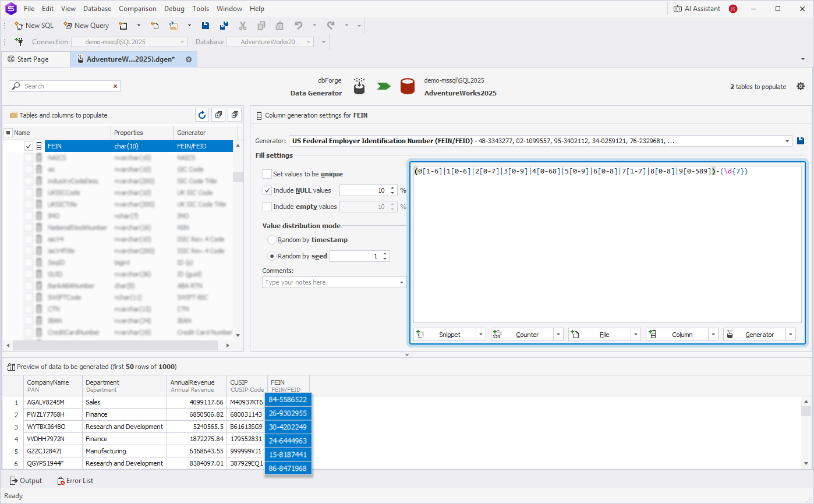
Task: Click the File insert button
Action: pyautogui.click(x=599, y=335)
